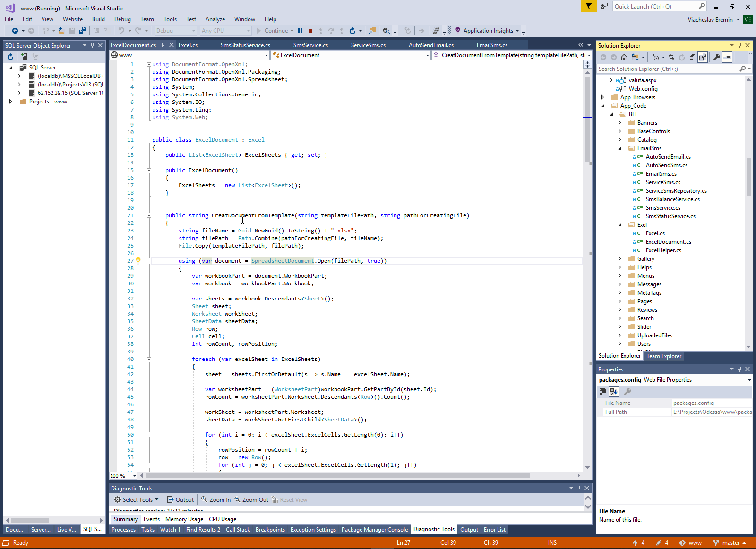The width and height of the screenshot is (756, 549).
Task: Expand the Gallery folder in Solution Explorer
Action: tap(619, 259)
